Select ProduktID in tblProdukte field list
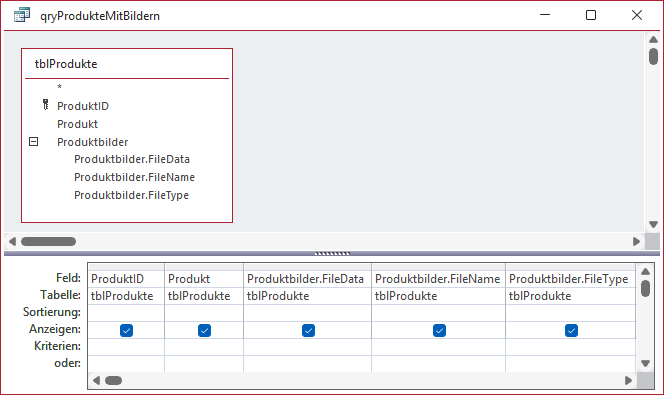664x395 pixels. (x=83, y=106)
